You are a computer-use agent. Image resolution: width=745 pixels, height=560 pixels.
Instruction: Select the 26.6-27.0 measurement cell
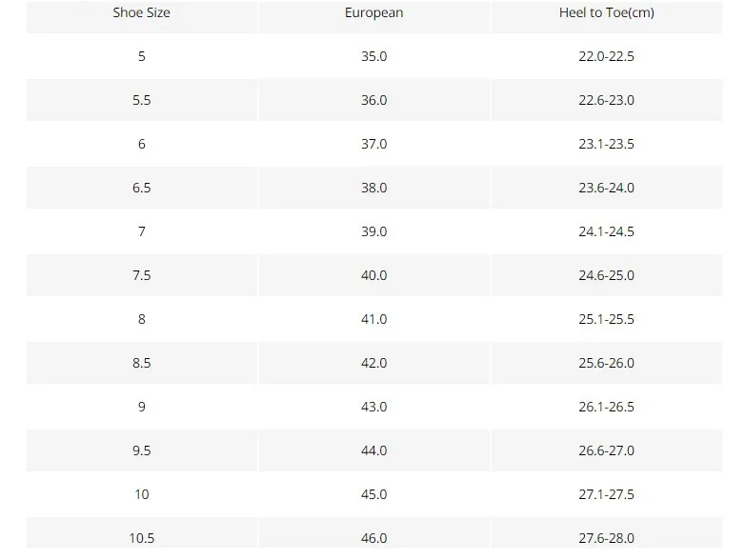[606, 450]
